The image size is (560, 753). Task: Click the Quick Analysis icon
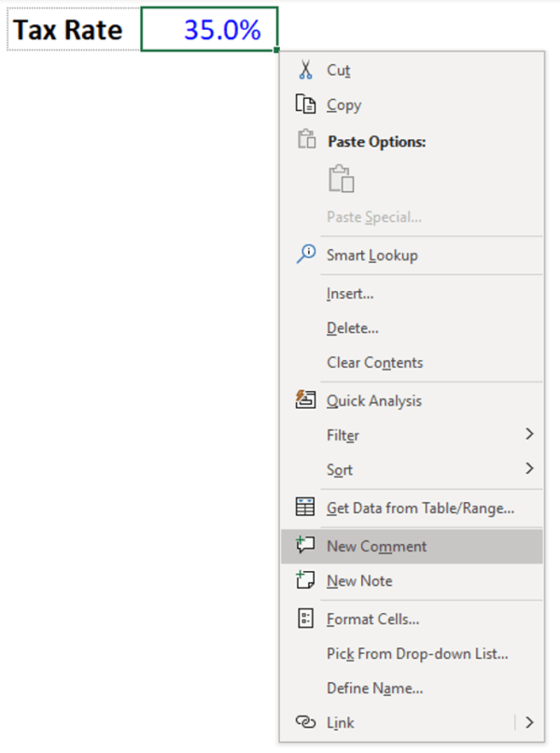click(x=305, y=400)
